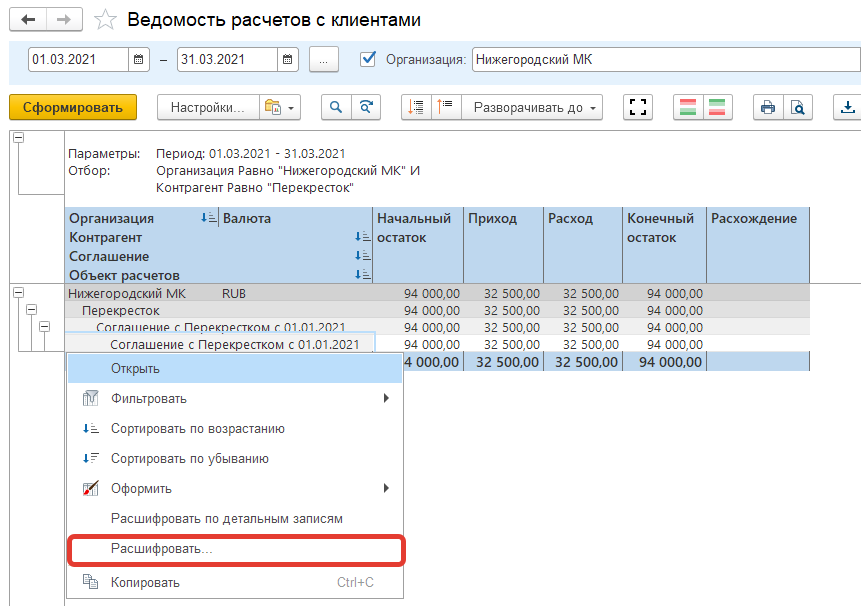
Task: Collapse the Нижегородский МК tree group
Action: (18, 293)
